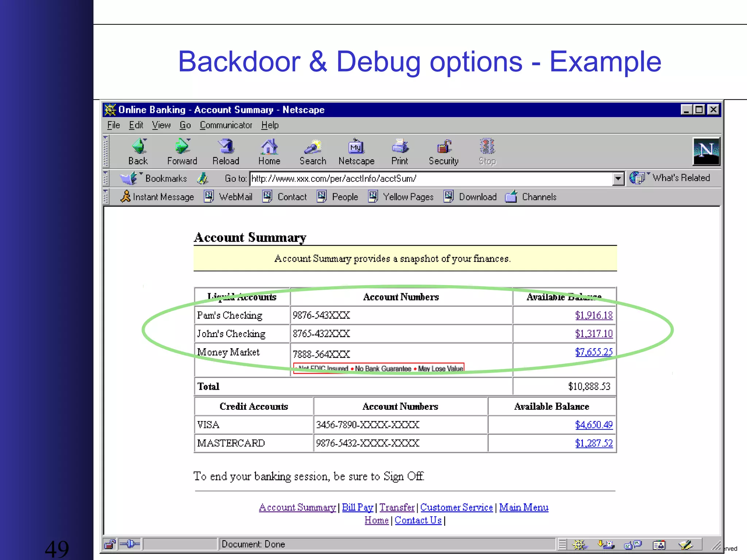Click the Go to address field
747x560 pixels.
point(431,179)
